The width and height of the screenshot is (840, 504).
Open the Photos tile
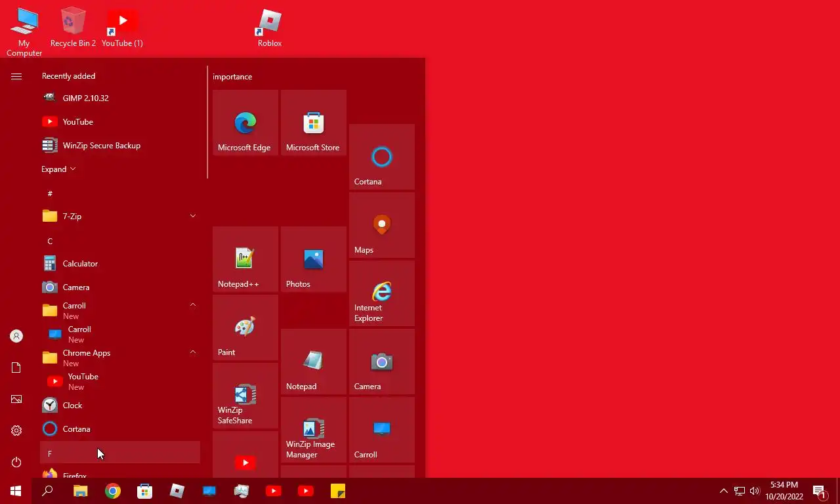(x=314, y=259)
